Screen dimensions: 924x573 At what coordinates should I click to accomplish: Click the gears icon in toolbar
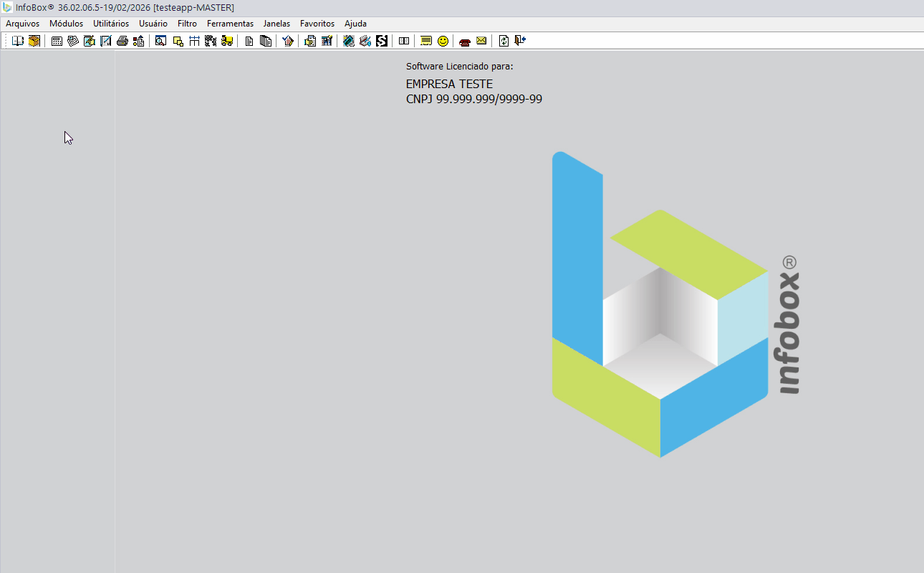tap(211, 41)
